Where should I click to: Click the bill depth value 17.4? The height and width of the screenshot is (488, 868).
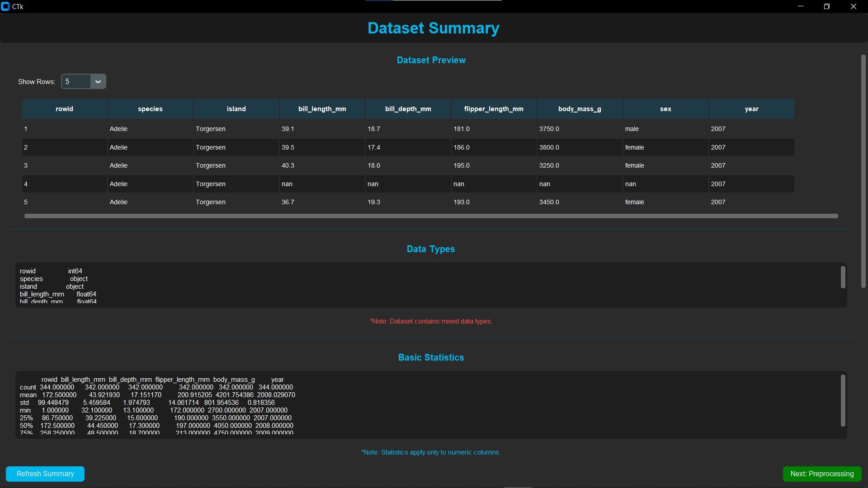coord(373,147)
